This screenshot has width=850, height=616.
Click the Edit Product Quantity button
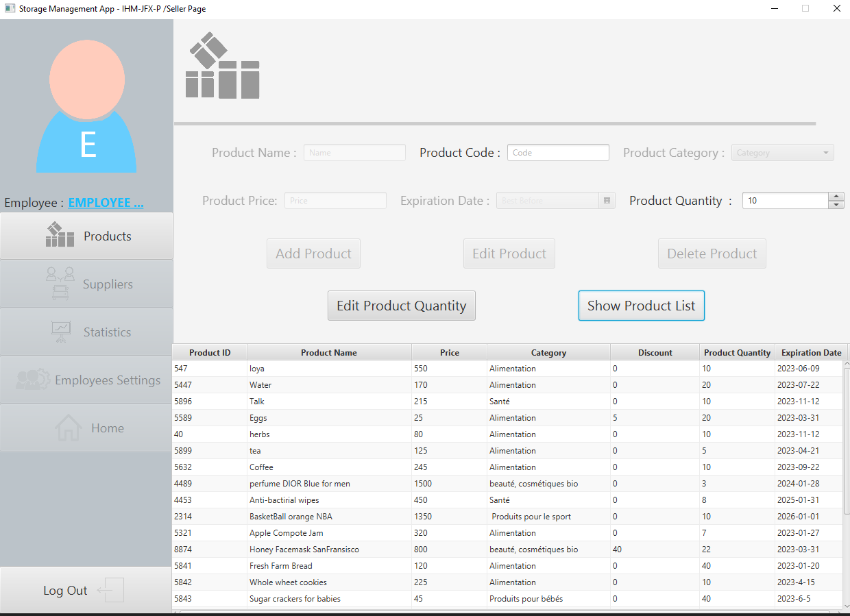401,305
